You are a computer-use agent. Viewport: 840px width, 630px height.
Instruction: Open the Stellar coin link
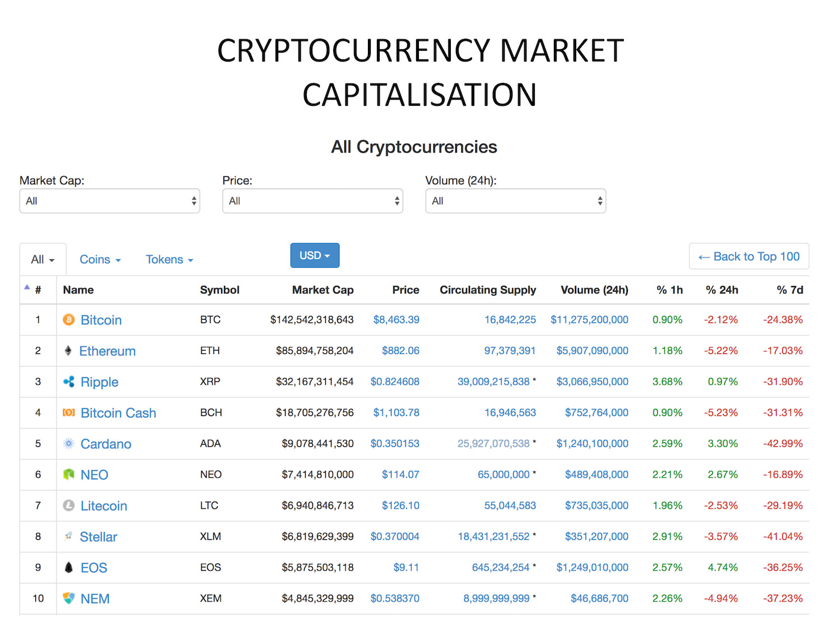pos(99,537)
